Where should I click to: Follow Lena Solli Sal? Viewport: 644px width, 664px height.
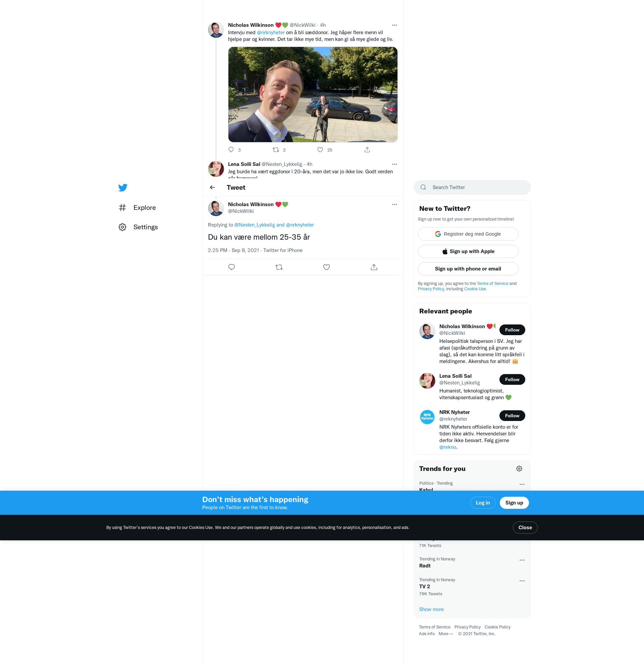pyautogui.click(x=512, y=379)
